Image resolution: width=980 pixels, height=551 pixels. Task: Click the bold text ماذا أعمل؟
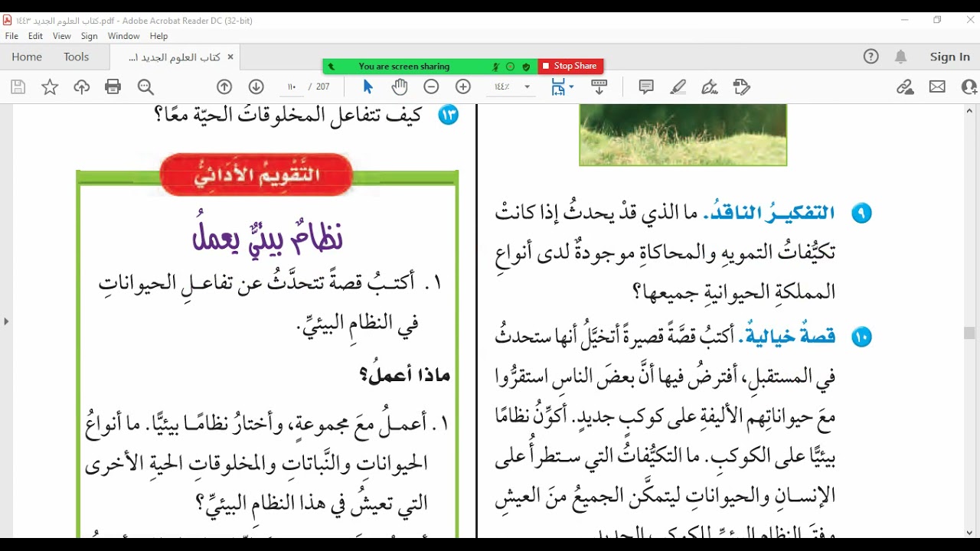coord(405,375)
